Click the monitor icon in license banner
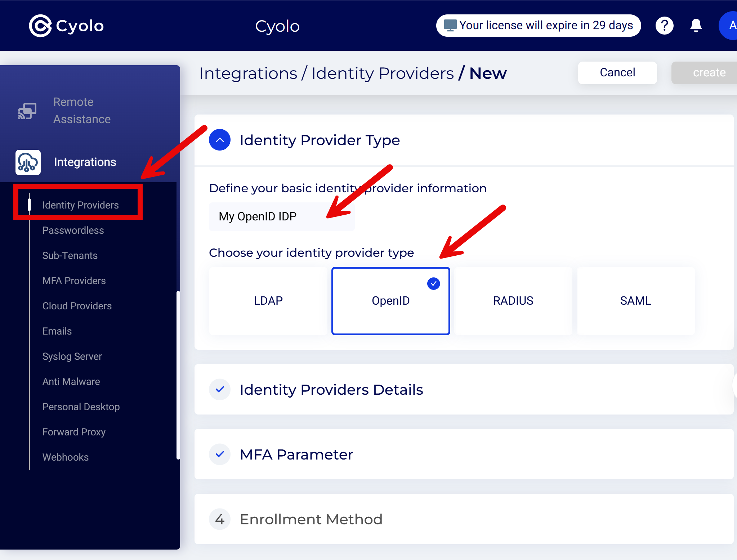Image resolution: width=737 pixels, height=560 pixels. point(449,25)
